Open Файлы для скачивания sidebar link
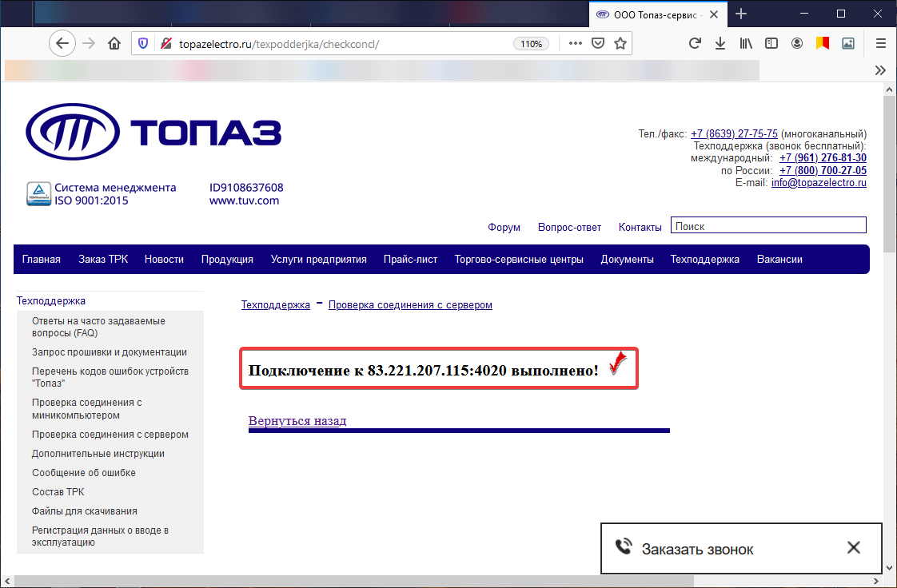 pyautogui.click(x=85, y=511)
